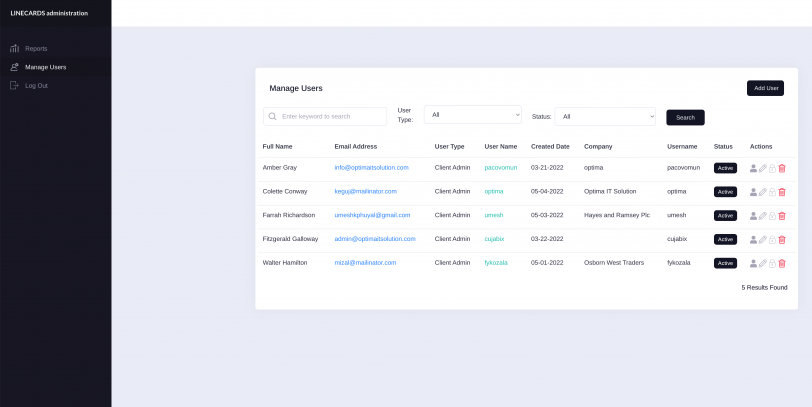Viewport: 812px width, 407px height.
Task: Click the user profile icon for Fitzgerald Galloway
Action: coord(753,240)
